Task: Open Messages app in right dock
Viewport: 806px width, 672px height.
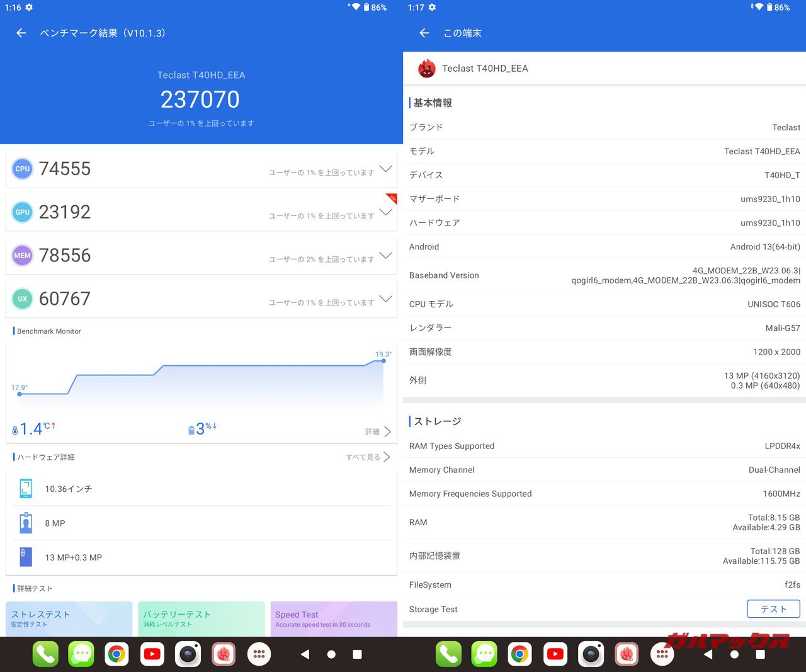Action: click(484, 654)
